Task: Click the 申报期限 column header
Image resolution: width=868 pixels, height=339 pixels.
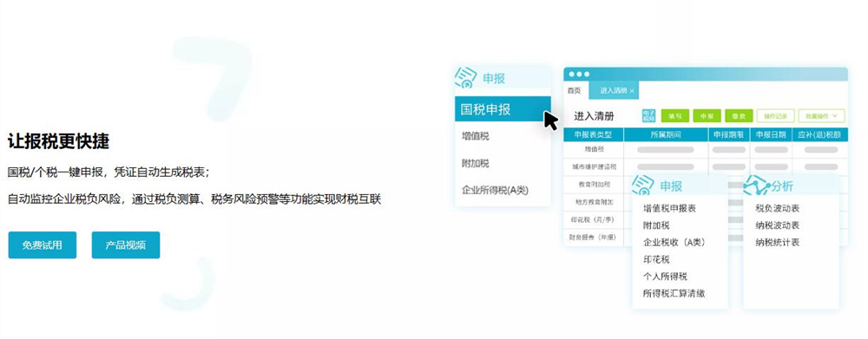Action: [729, 135]
